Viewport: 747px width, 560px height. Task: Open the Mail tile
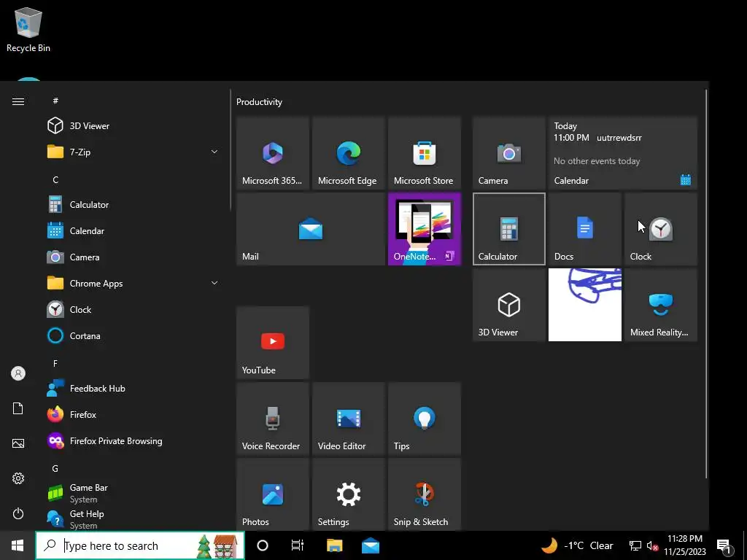(x=311, y=229)
